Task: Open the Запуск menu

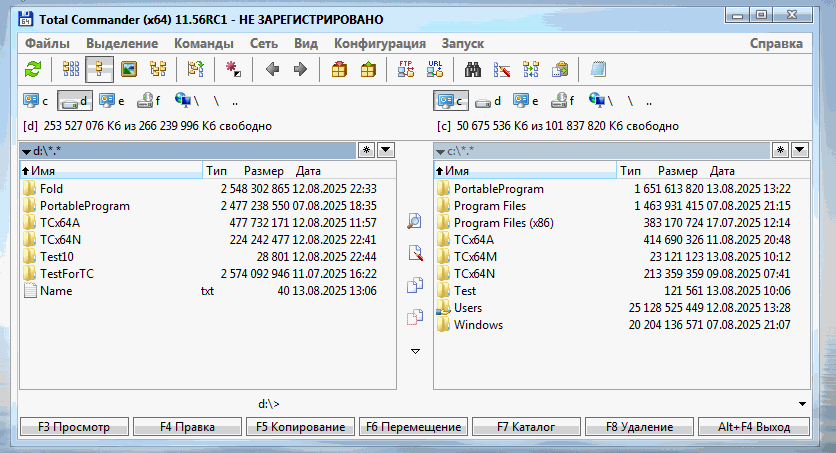Action: (463, 44)
